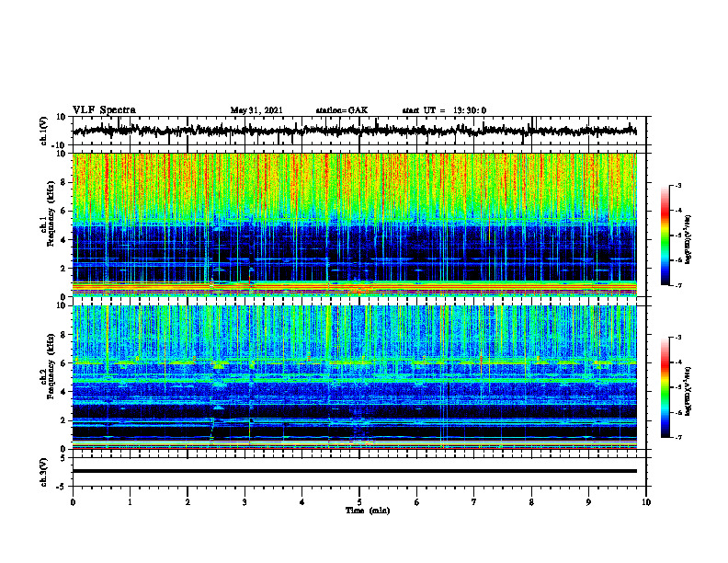Click the "1" tick on the time axis
Image resolution: width=728 pixels, height=563 pixels.
click(x=130, y=502)
